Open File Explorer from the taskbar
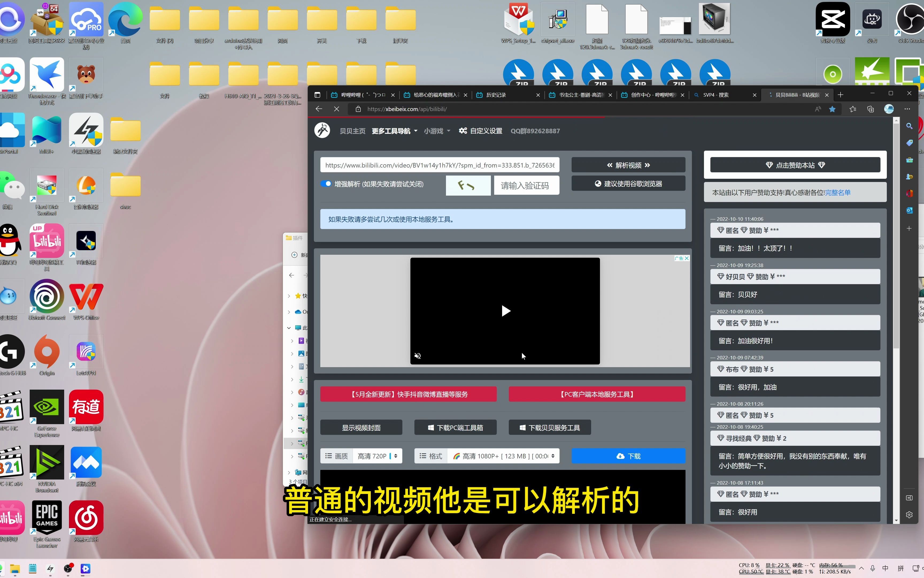 (x=15, y=568)
